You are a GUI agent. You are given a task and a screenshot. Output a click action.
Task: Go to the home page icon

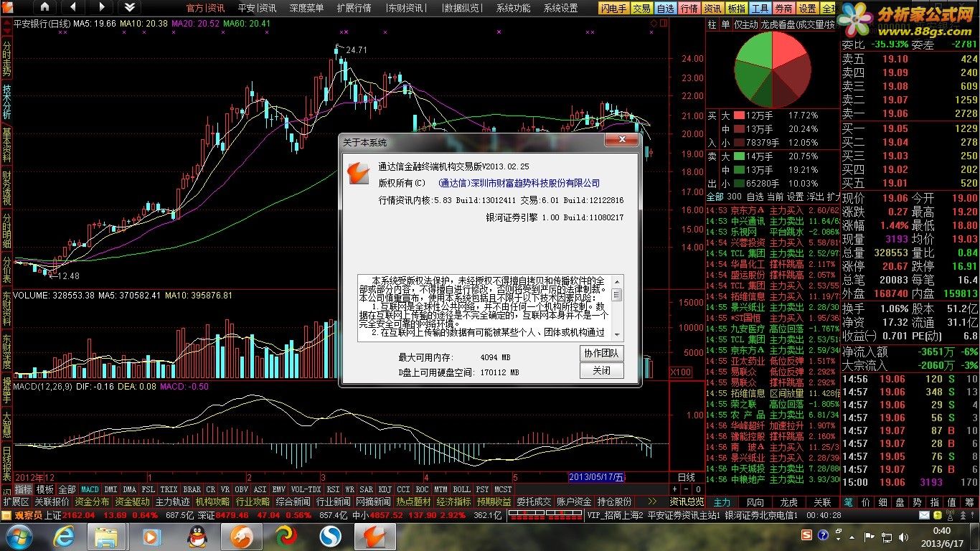pos(44,7)
